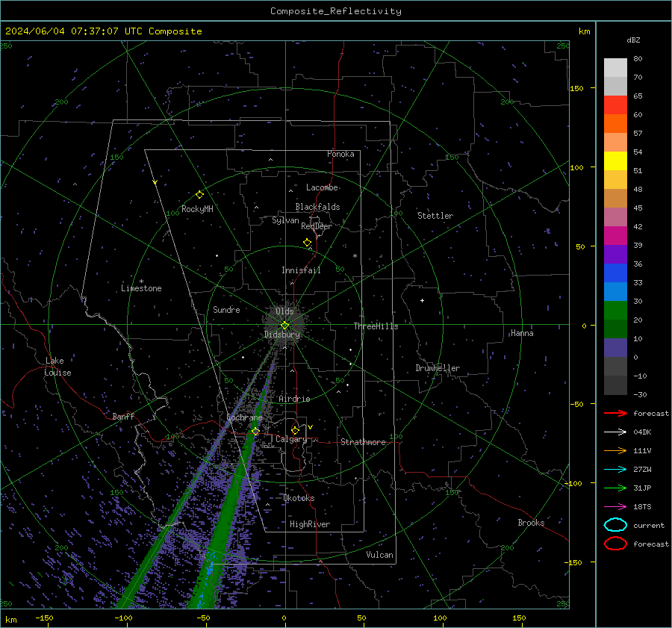Viewport: 672px width, 628px height.
Task: Click the 51 dBZ yellow color swatch
Action: coord(615,161)
